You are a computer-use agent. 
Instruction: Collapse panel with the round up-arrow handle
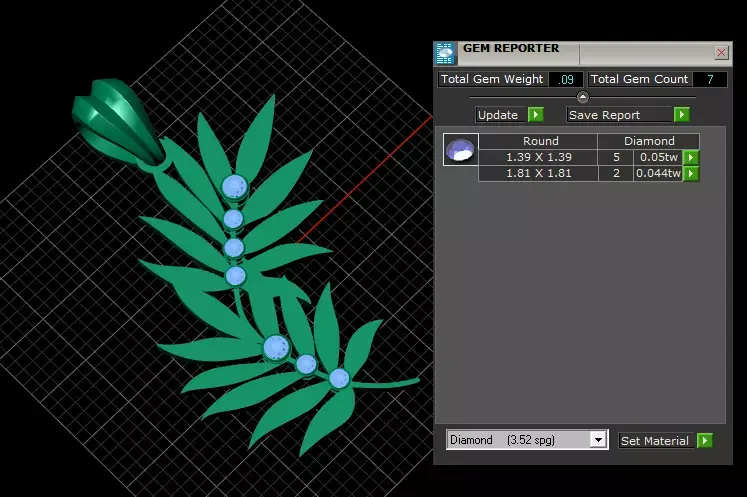point(583,97)
